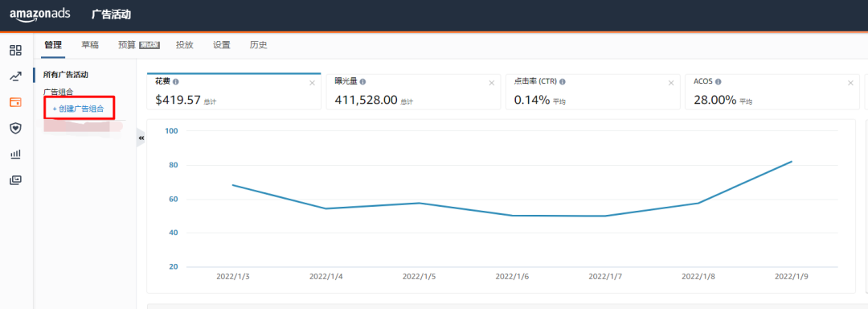Select the 点击率 0.14% metric card
The image size is (868, 309).
point(592,92)
